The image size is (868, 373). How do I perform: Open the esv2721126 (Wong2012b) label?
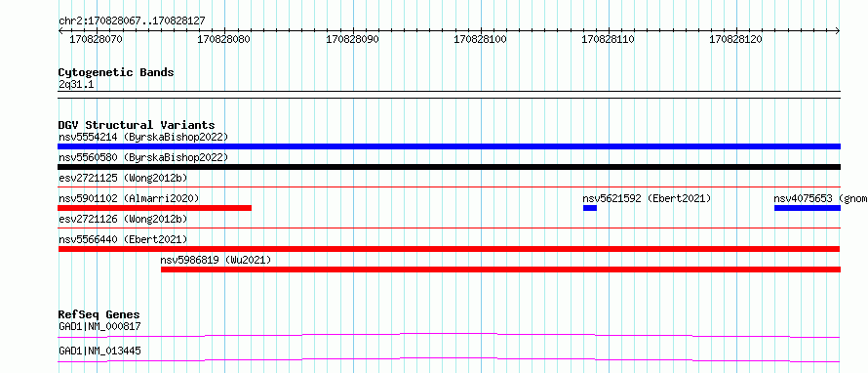click(x=122, y=219)
